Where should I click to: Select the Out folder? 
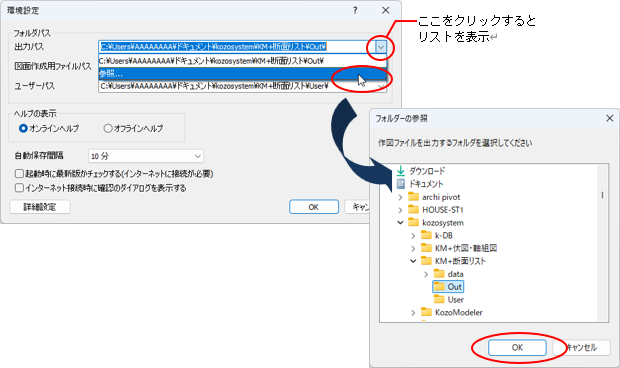click(454, 287)
